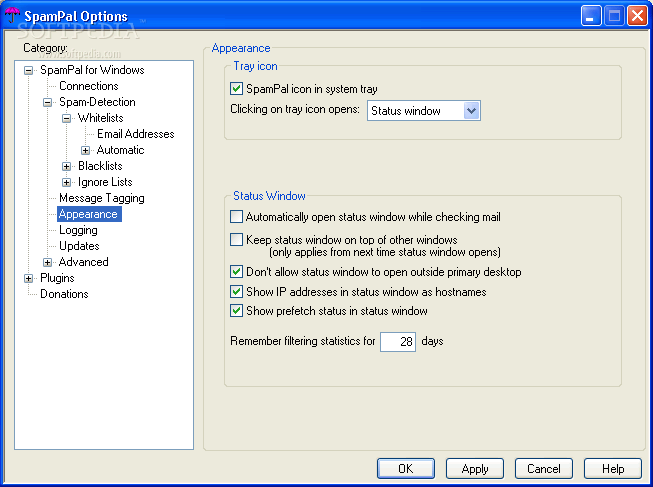Go to the Blacklists category
The image size is (653, 487).
tap(100, 166)
